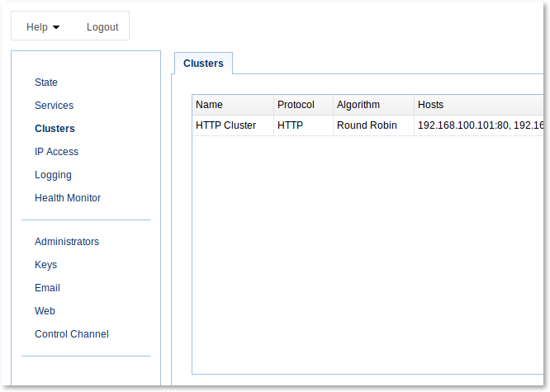Screen dimensions: 550x392
Task: Open the Keys section
Action: pos(46,265)
